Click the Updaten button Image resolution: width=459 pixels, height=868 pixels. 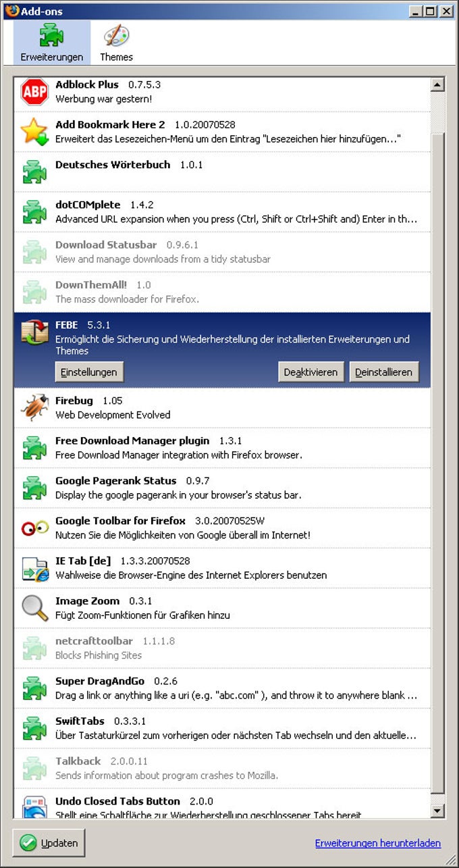(49, 843)
